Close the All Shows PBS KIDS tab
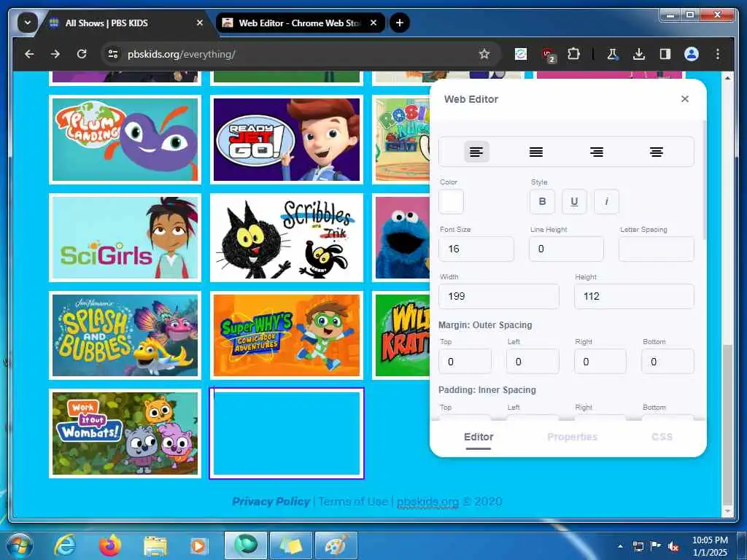 tap(200, 23)
